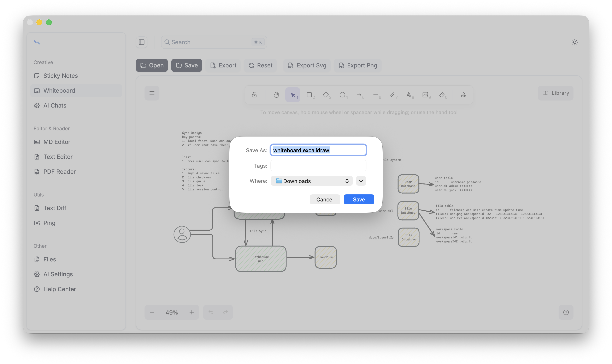Open the Where Downloads folder dropdown
612x364 pixels.
[x=312, y=181]
